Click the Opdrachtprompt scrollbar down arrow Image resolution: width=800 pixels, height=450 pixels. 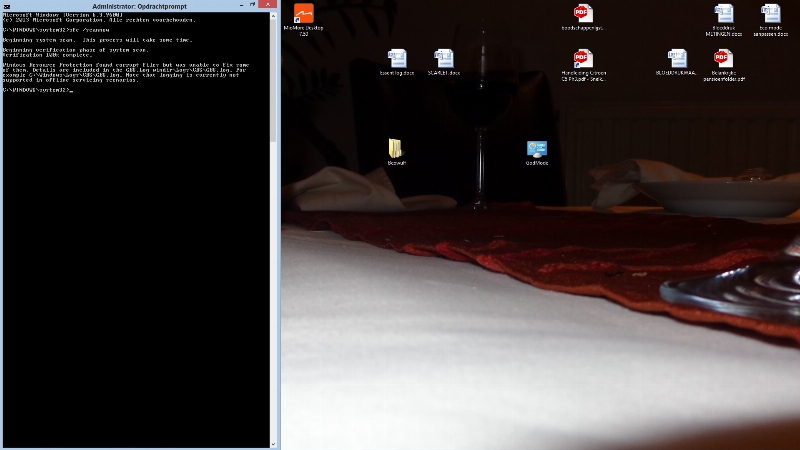273,444
